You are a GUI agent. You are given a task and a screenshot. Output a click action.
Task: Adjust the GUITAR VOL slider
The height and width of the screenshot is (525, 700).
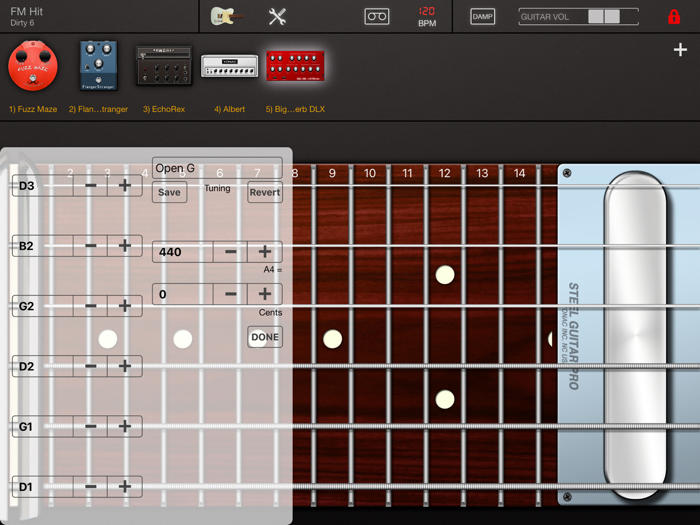coord(579,17)
